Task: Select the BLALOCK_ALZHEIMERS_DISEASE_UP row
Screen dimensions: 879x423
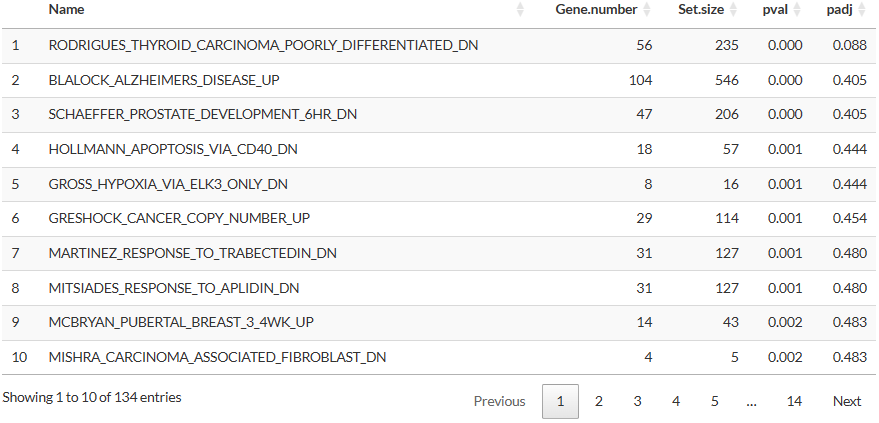Action: click(x=439, y=80)
